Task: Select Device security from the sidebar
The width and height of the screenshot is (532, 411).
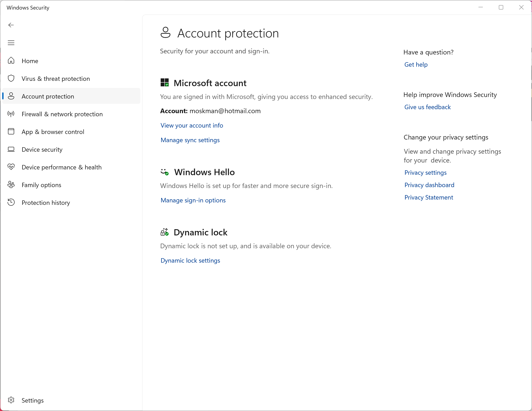Action: click(x=42, y=149)
